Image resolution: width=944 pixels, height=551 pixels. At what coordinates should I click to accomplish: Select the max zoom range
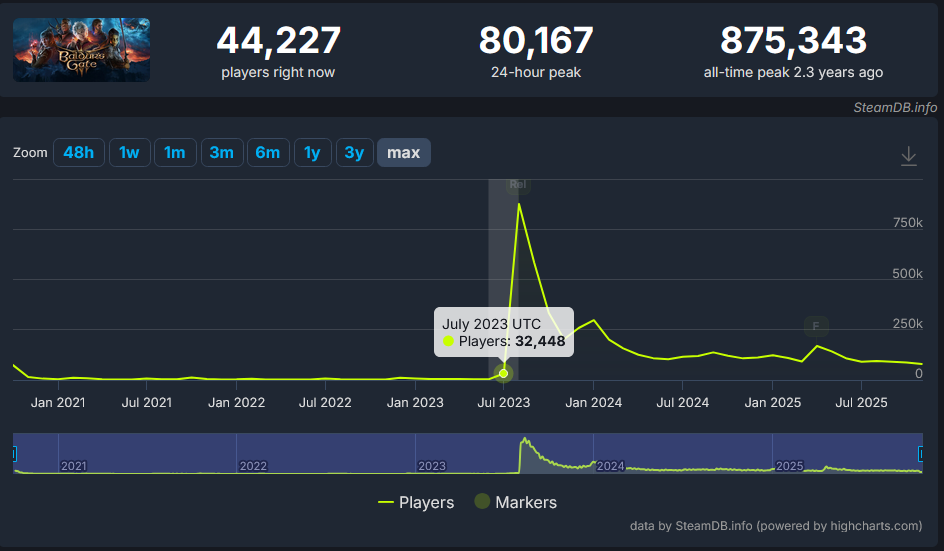(x=403, y=152)
